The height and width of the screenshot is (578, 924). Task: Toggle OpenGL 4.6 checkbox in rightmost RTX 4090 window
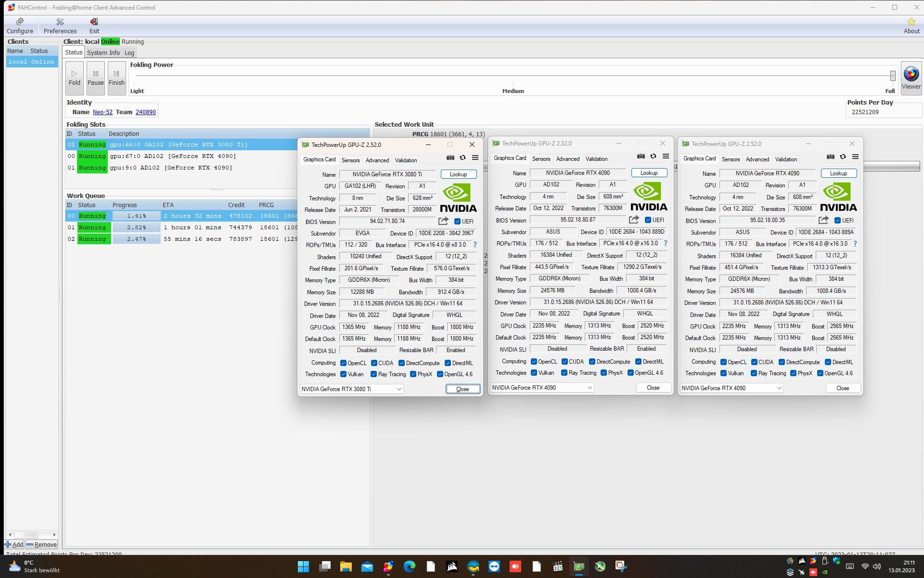point(820,373)
